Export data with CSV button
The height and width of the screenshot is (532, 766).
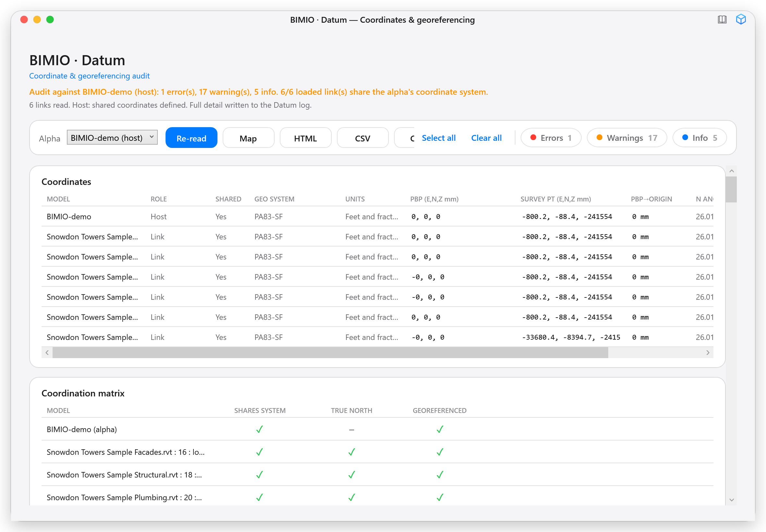[x=363, y=138]
